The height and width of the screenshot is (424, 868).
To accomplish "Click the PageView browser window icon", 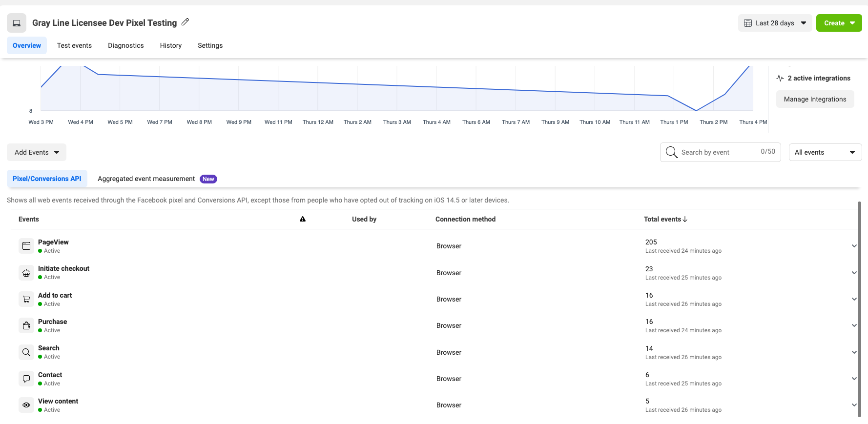I will click(26, 246).
